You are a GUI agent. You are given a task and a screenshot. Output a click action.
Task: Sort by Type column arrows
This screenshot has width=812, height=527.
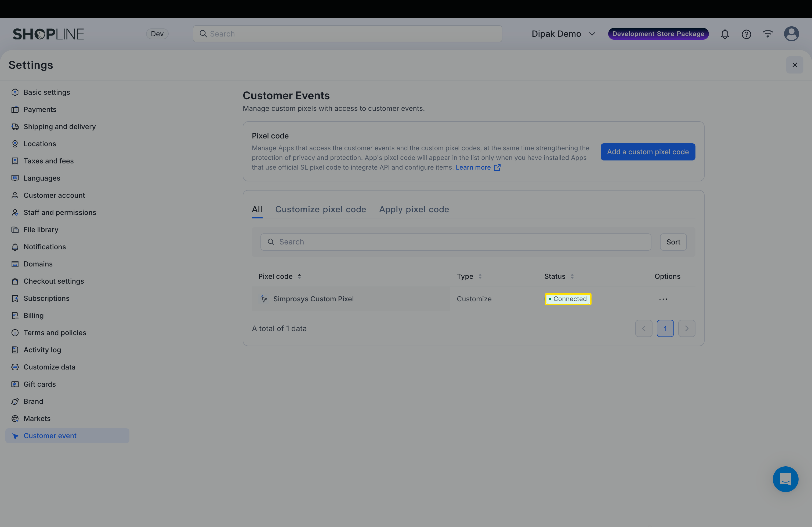[480, 276]
